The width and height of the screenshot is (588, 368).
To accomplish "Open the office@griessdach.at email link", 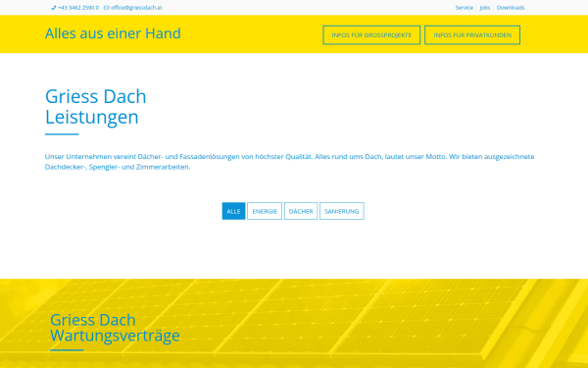I will coord(136,8).
